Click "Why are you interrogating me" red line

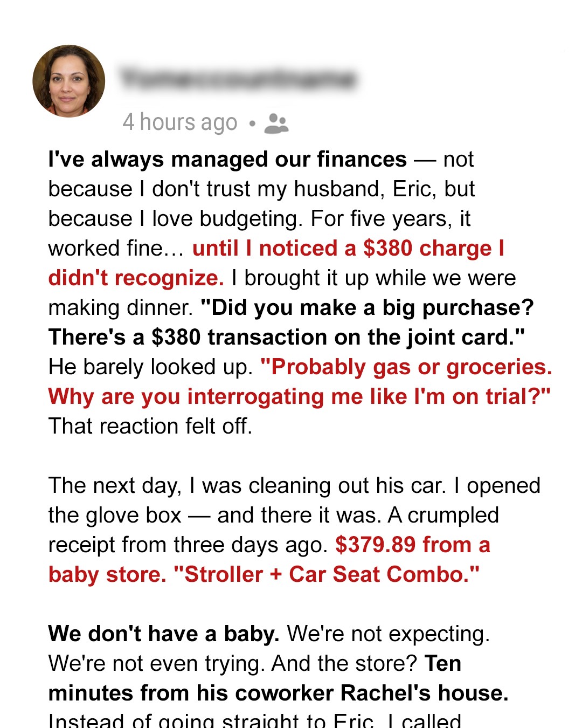click(299, 397)
